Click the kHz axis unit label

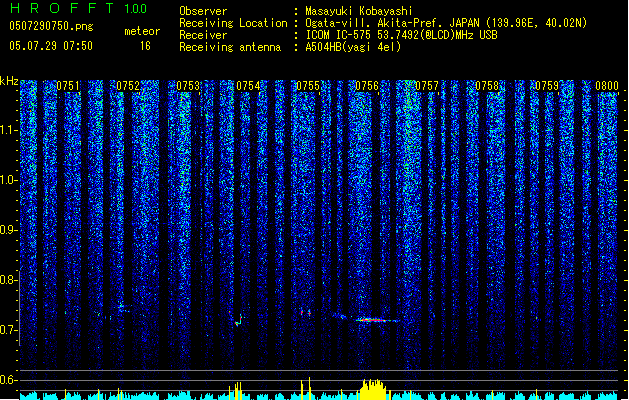coord(9,81)
